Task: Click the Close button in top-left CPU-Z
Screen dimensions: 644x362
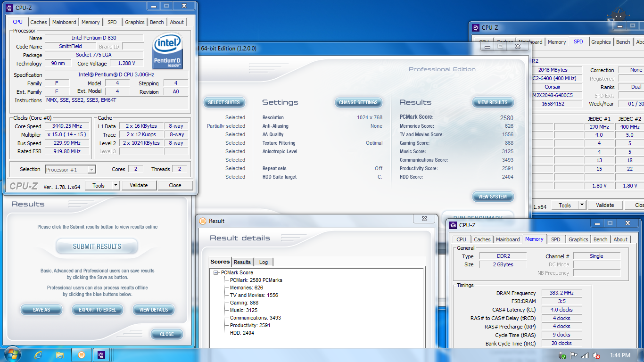Action: click(175, 185)
